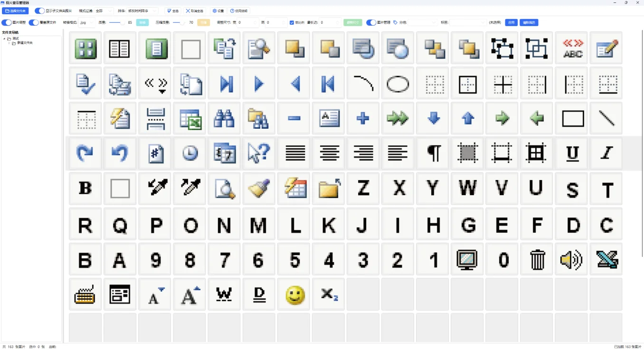Select the ellipse shape thumbnail
Viewport: 644px width, 350px height.
(398, 83)
